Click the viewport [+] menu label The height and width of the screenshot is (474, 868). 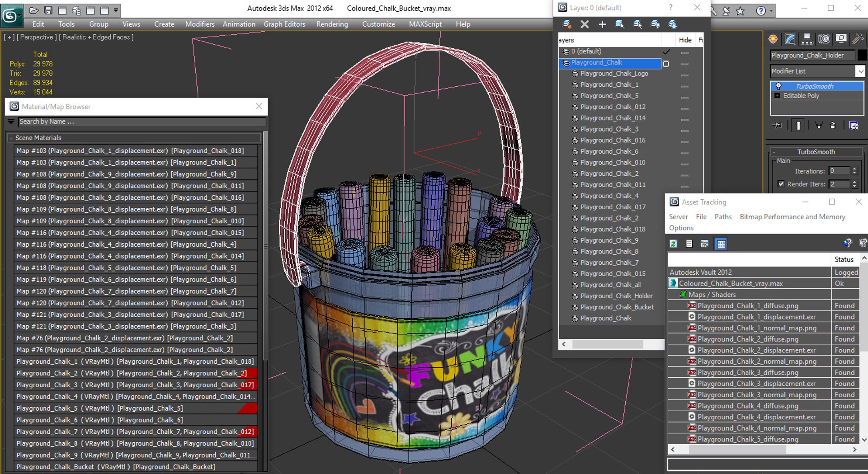click(9, 37)
